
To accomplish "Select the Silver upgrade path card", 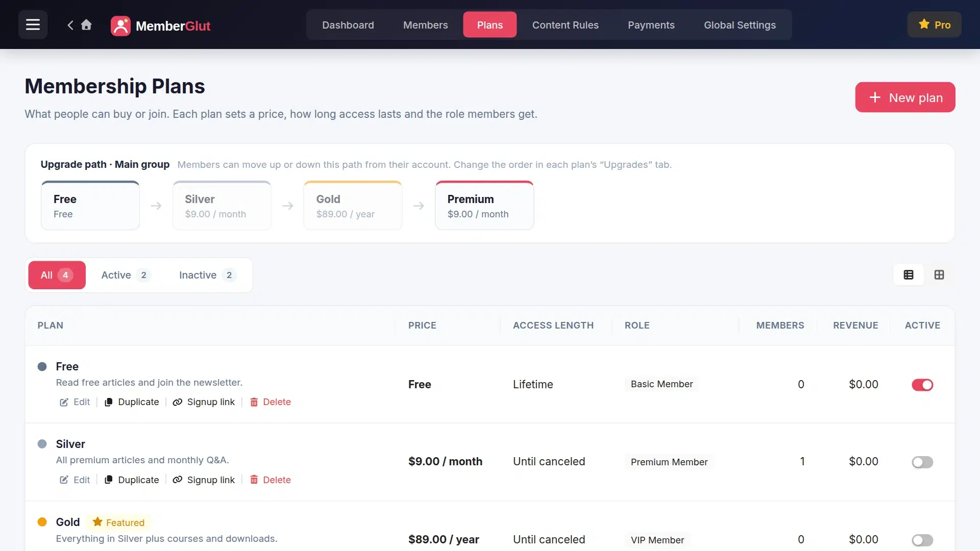I will (x=222, y=206).
